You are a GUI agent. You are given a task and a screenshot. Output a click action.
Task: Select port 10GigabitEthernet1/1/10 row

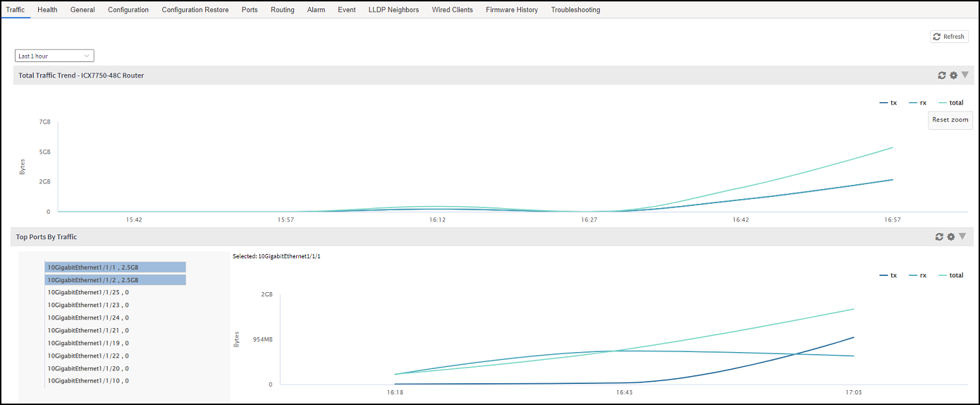tap(88, 381)
